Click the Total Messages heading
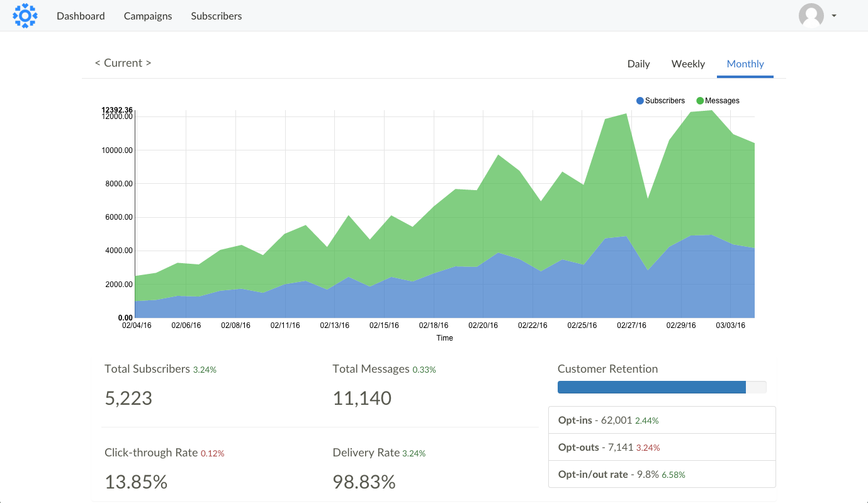 point(371,369)
